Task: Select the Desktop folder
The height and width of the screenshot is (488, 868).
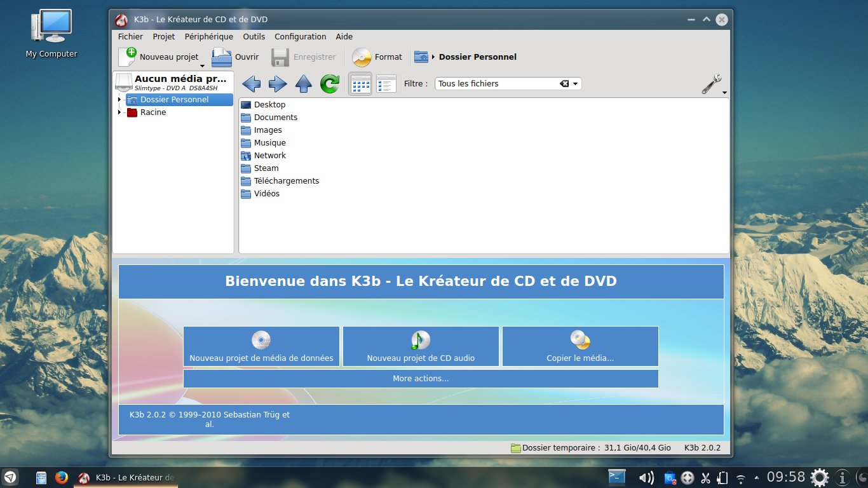Action: point(263,105)
